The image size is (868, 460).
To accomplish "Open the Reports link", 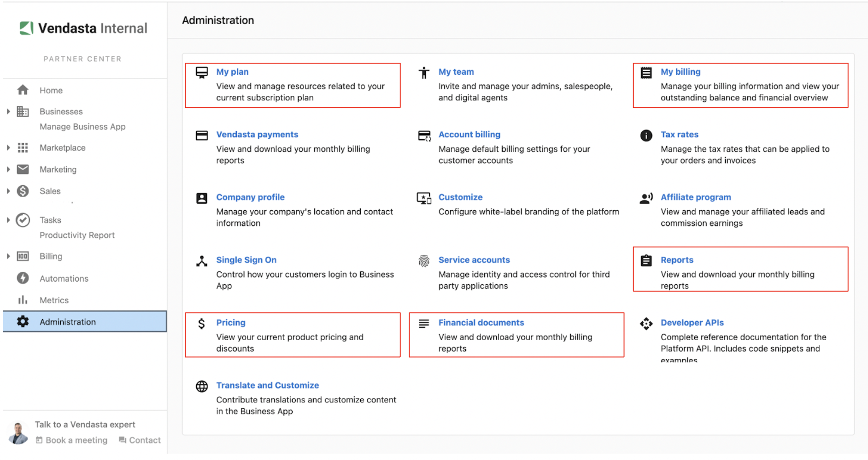I will (677, 260).
